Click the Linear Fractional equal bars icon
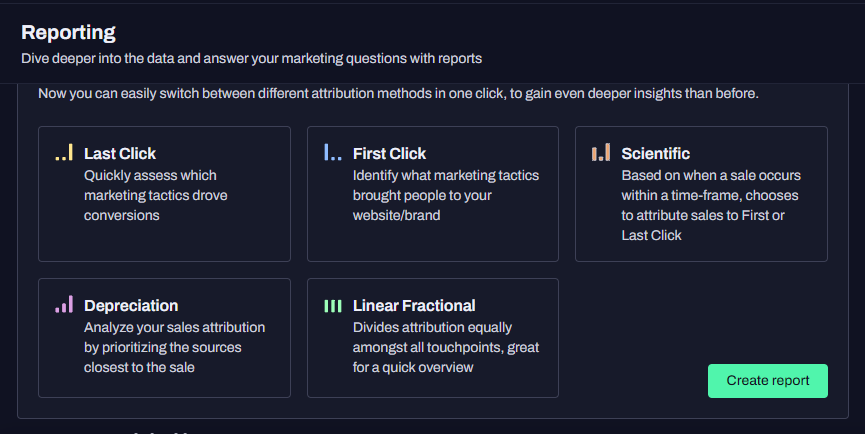Screen dimensions: 865x434 [x=333, y=305]
